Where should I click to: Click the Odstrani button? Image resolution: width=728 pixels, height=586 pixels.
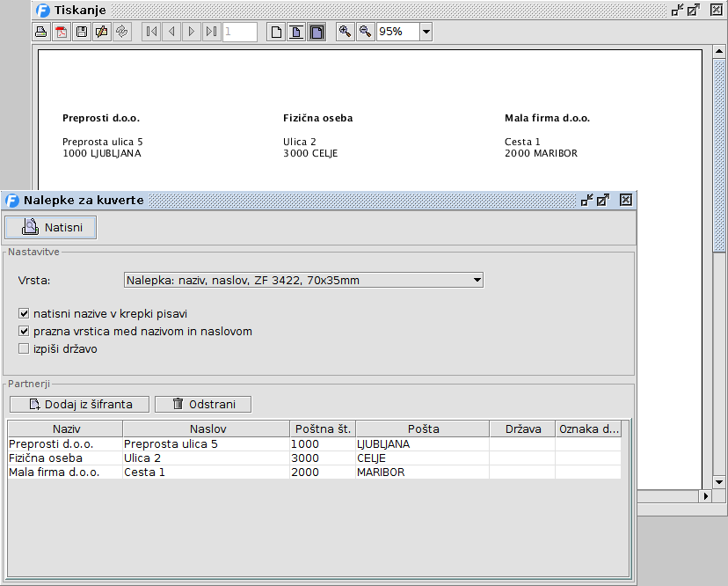[202, 404]
